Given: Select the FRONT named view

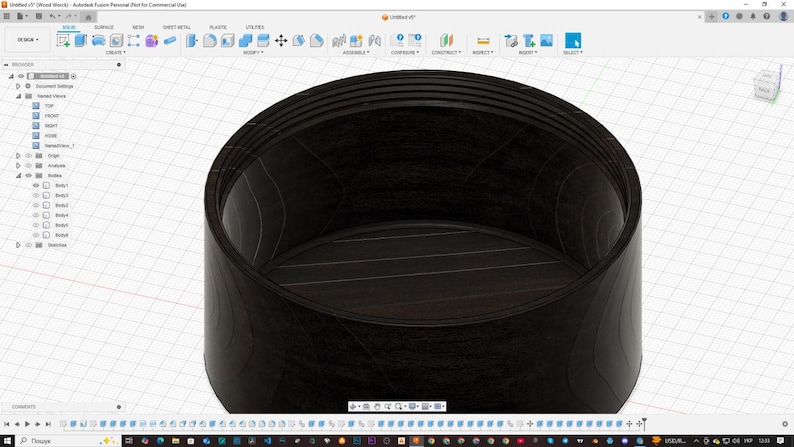Looking at the screenshot, I should (x=52, y=116).
